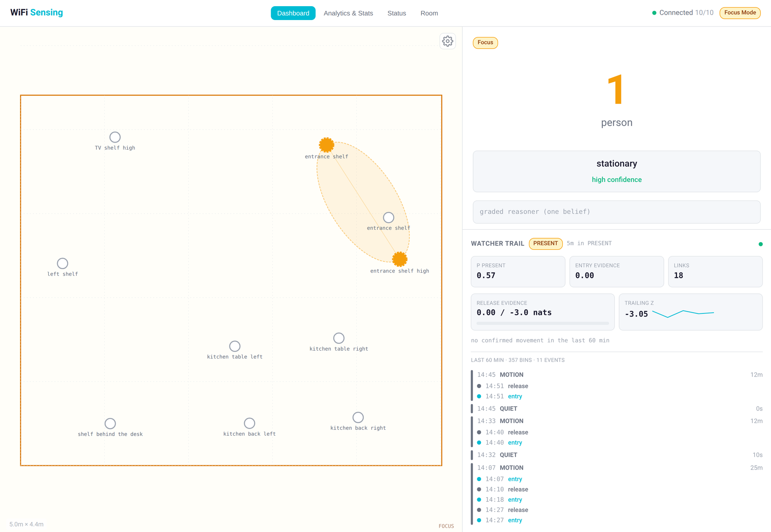Click the LINKS 18 card

coord(715,271)
